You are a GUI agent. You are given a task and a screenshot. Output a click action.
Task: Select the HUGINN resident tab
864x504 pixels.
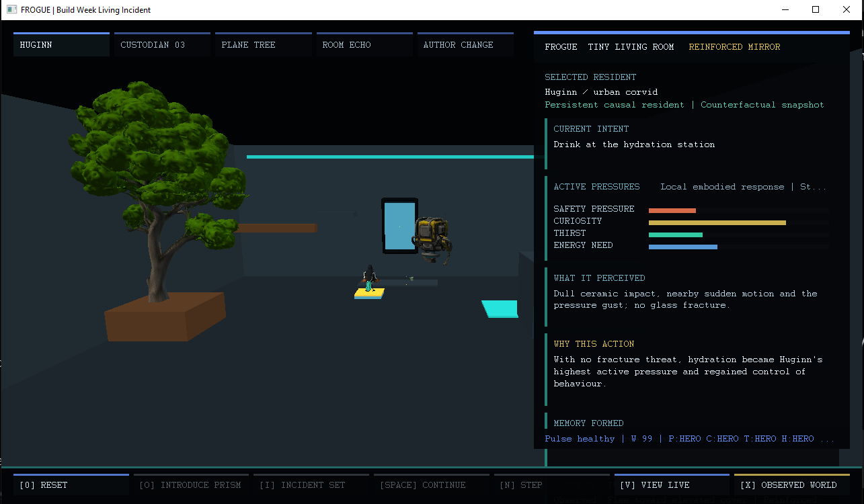[61, 44]
